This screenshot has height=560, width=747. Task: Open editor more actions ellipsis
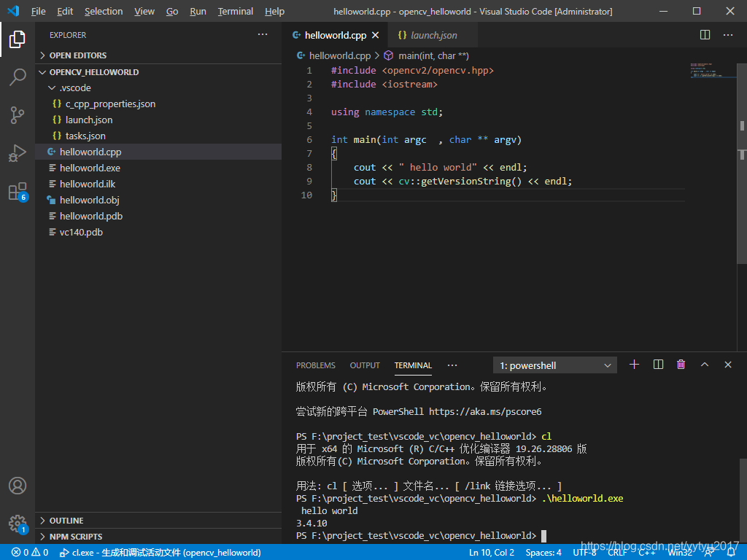point(728,35)
